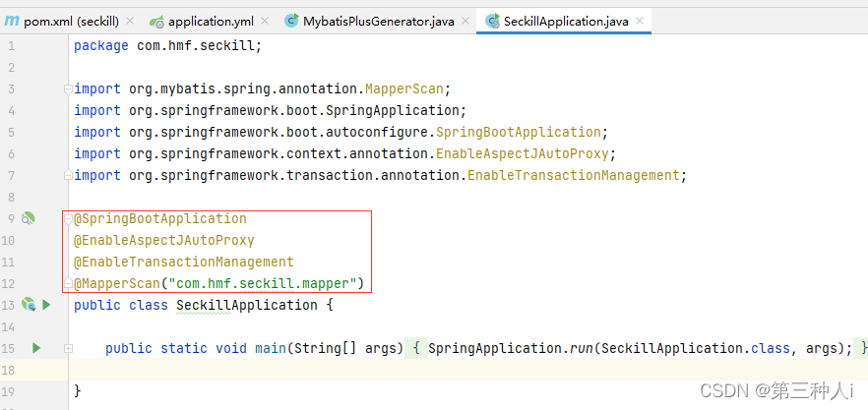
Task: Click the @EnableTransactionManagement annotation
Action: (x=184, y=262)
